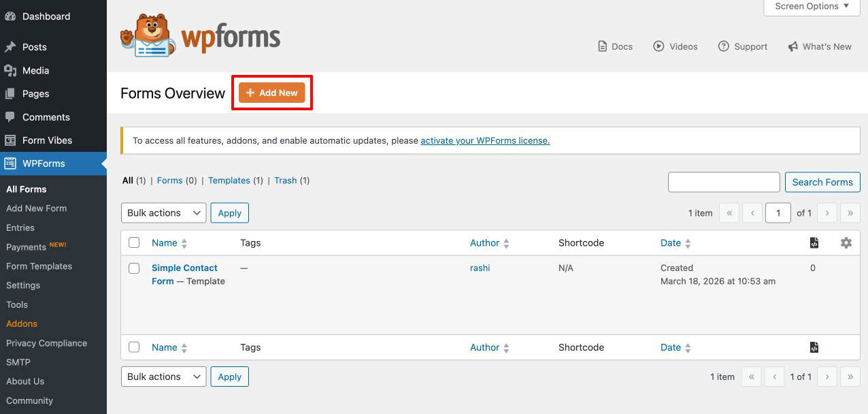Screen dimensions: 868x414
Task: Sort by Name using header sort arrows
Action: [184, 243]
